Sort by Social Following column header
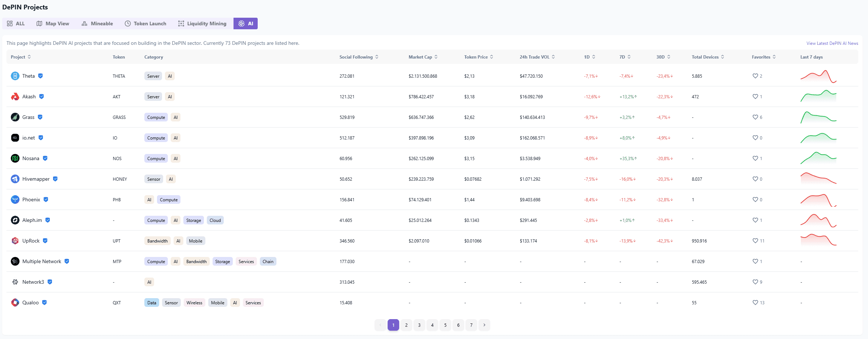This screenshot has width=868, height=339. pos(359,57)
